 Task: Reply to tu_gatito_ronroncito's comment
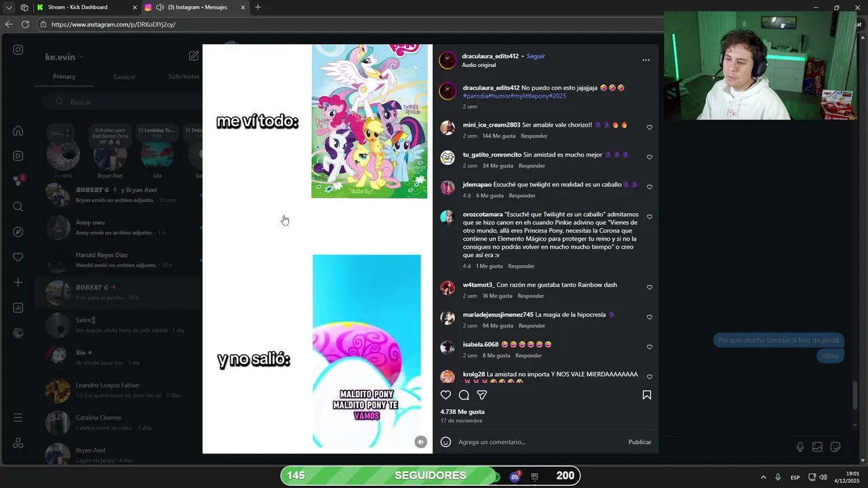[532, 166]
